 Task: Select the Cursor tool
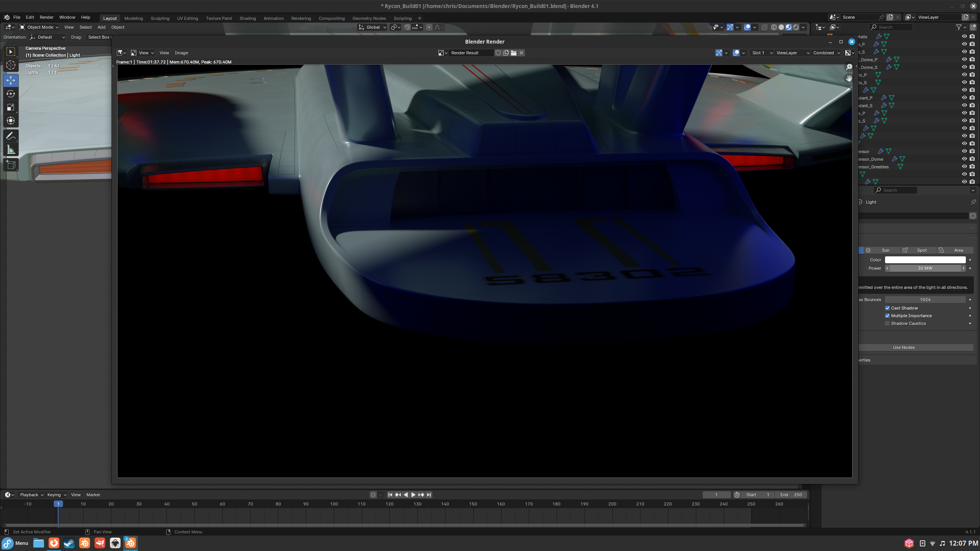coord(11,65)
